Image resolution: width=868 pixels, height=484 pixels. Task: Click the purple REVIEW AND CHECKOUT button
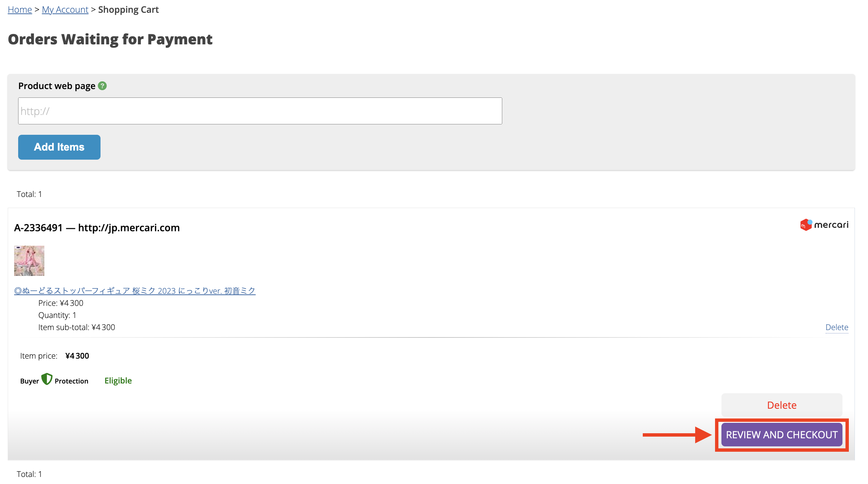(781, 435)
